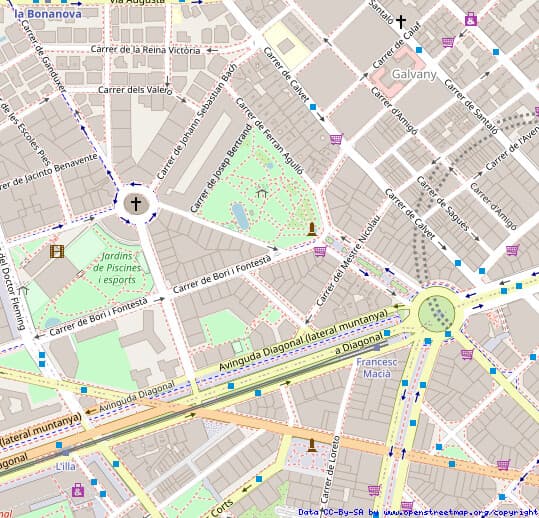Click the supermarket cart icon on Carrer de Calvet
Screen dimensions: 539x518
coord(337,139)
